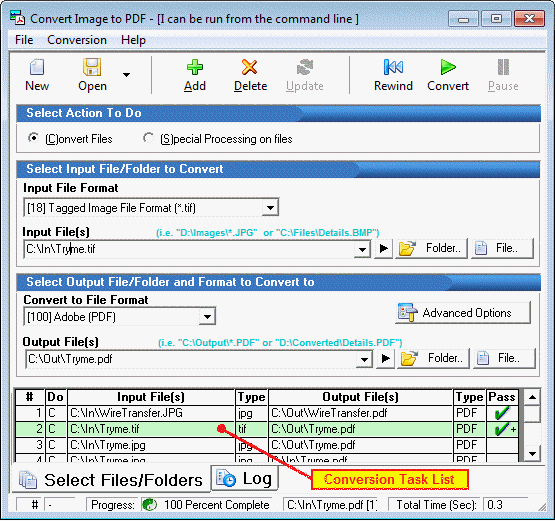555x521 pixels.
Task: Open Advanced Options
Action: (463, 313)
